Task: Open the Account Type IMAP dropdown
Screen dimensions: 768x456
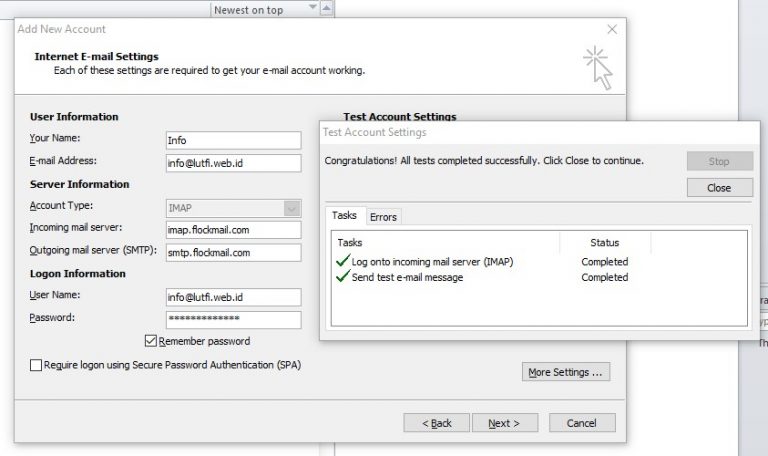Action: (292, 208)
